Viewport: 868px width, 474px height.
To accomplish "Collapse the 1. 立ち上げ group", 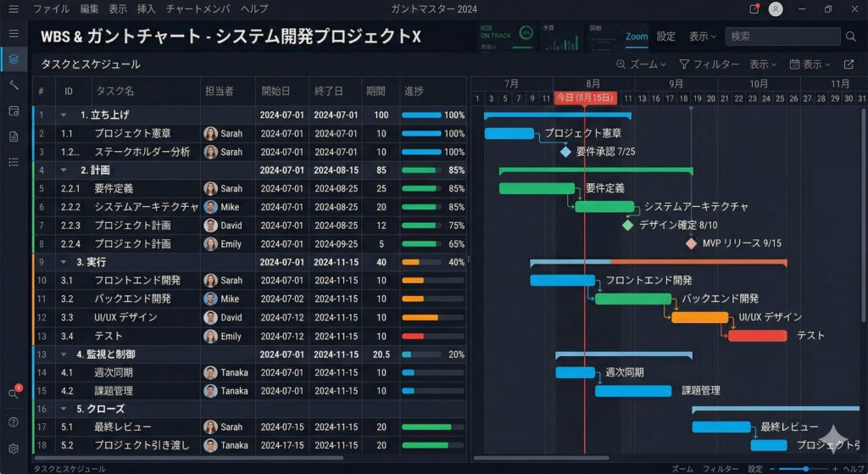I will (x=64, y=115).
